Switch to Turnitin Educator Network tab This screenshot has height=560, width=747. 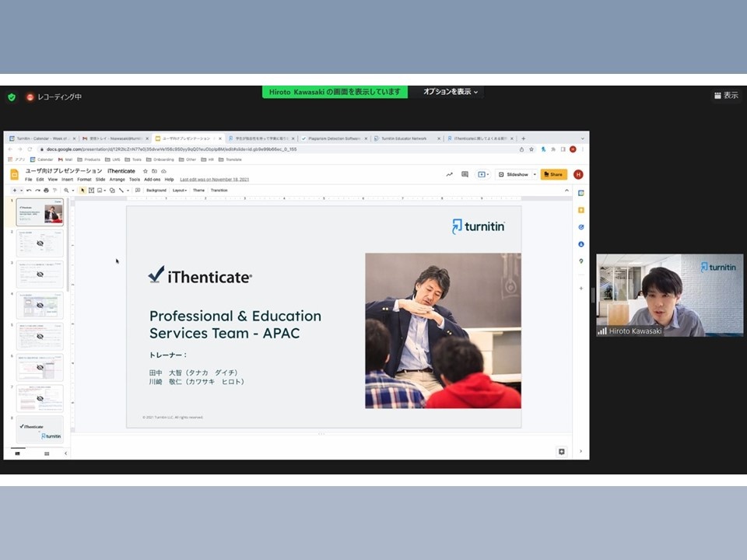[x=407, y=138]
